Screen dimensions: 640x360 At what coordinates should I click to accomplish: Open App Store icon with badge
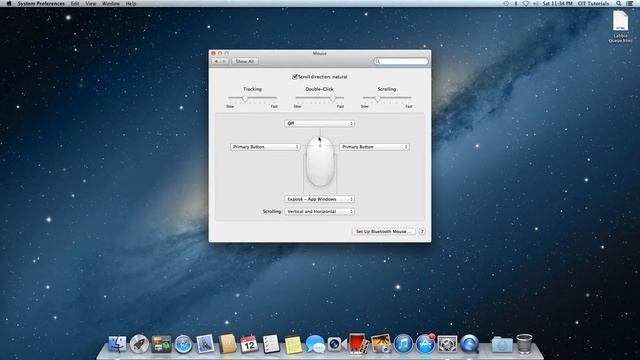[x=425, y=344]
